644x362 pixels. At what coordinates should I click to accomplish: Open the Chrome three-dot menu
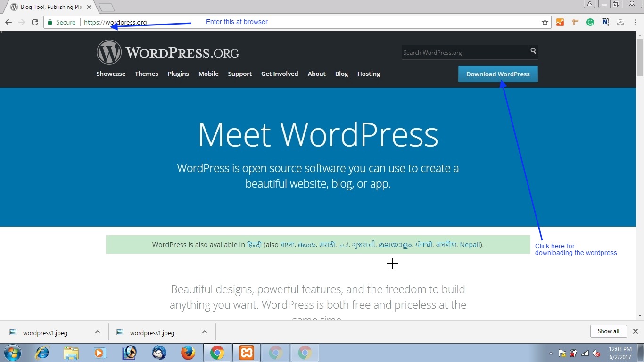(x=635, y=22)
